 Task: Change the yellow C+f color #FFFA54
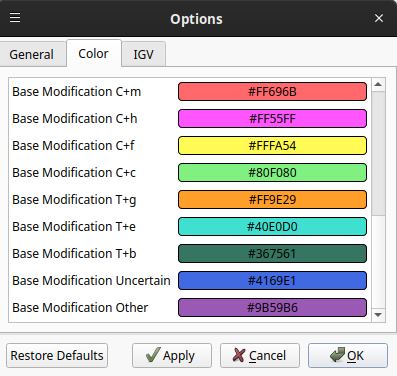click(272, 146)
